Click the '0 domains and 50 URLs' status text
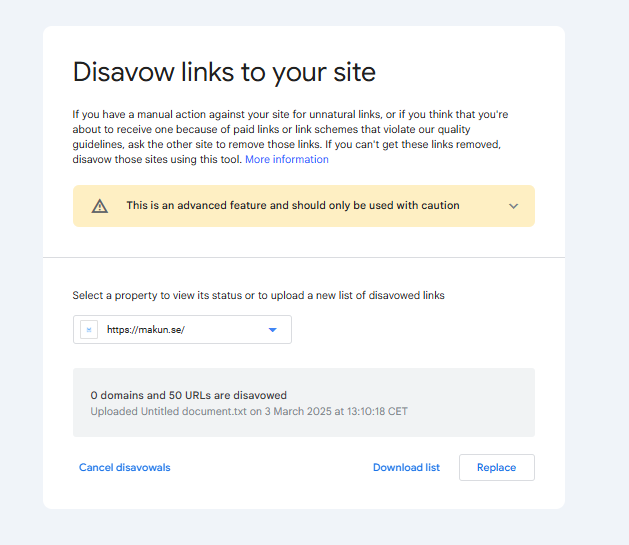 pos(189,396)
